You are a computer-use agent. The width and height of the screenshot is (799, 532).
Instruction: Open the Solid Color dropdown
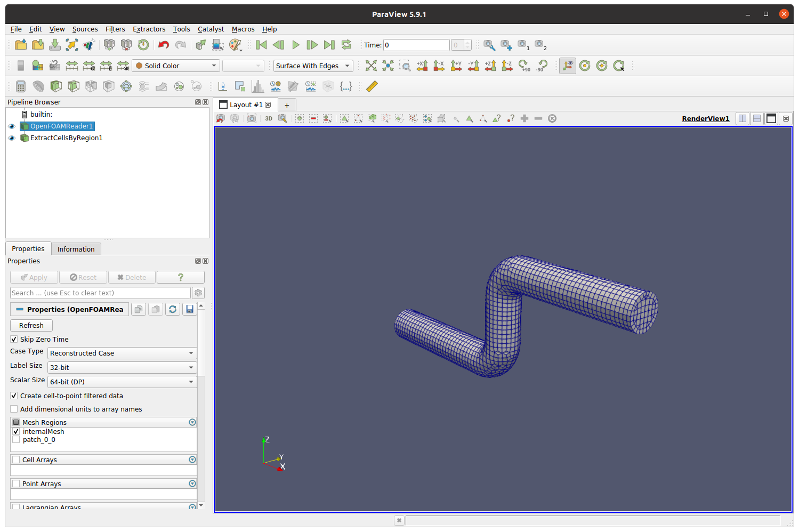176,66
